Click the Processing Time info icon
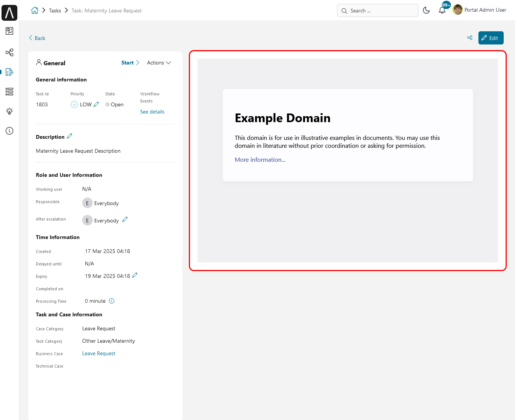Viewport: 515px width, 420px height. pyautogui.click(x=112, y=301)
